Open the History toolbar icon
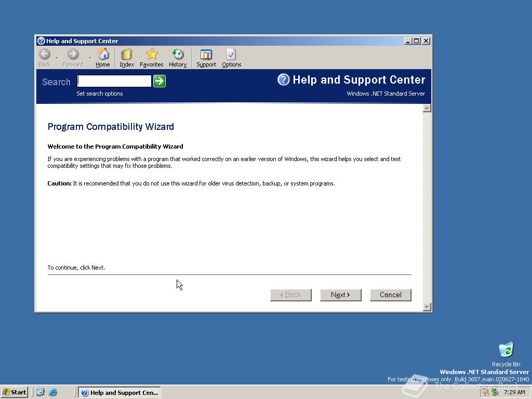 [178, 58]
